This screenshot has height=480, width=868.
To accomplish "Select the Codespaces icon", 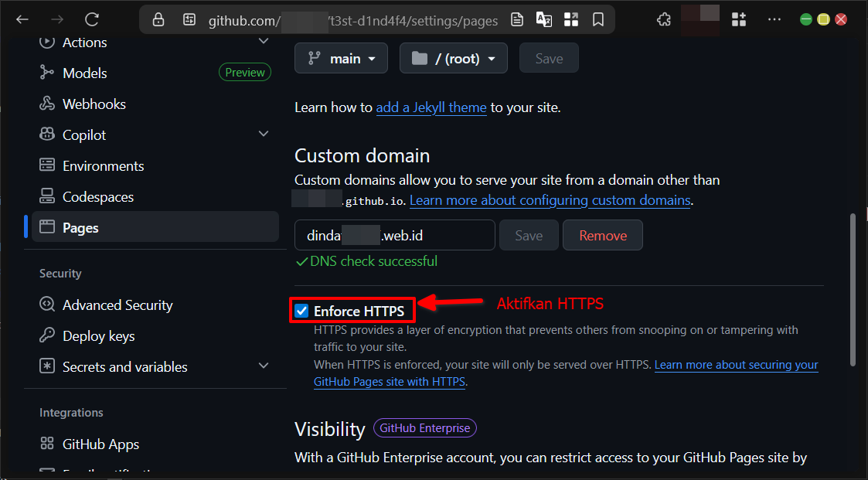I will pyautogui.click(x=46, y=196).
